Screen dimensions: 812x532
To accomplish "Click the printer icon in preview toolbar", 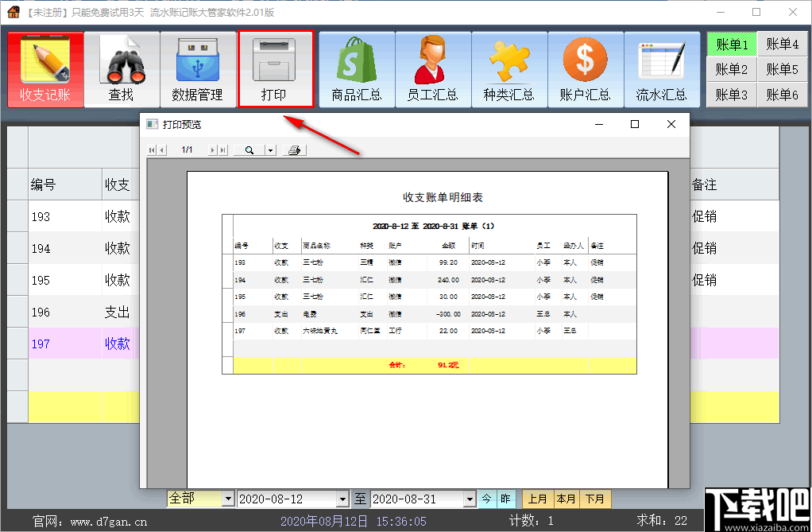I will [295, 150].
